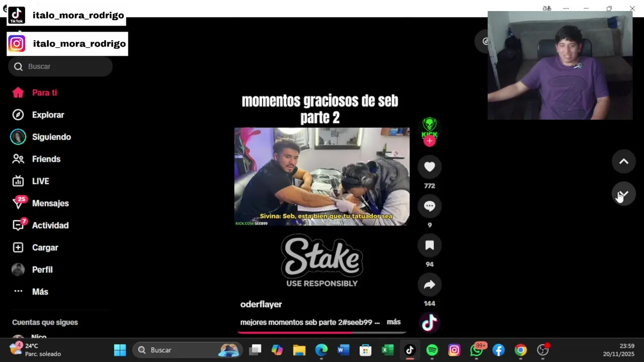The image size is (644, 362).
Task: Open the weather widget 24°C
Action: click(35, 350)
